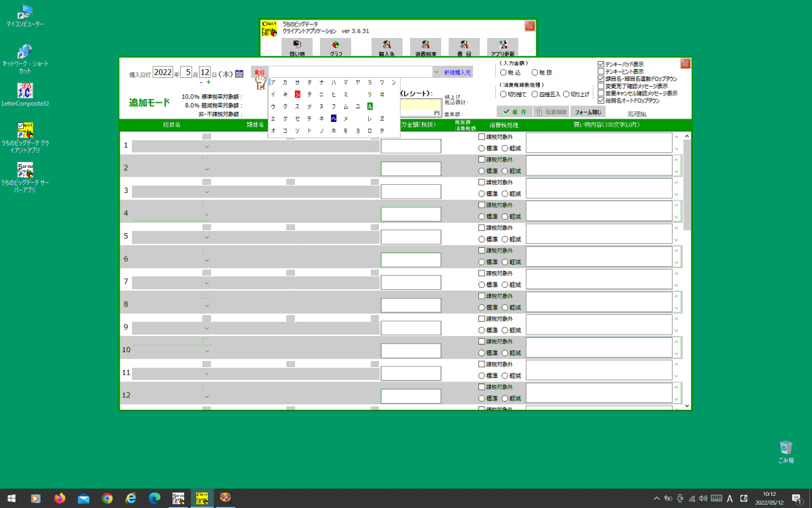812x508 pixels.
Task: Choose 四捨五入 rounding option
Action: click(x=536, y=94)
